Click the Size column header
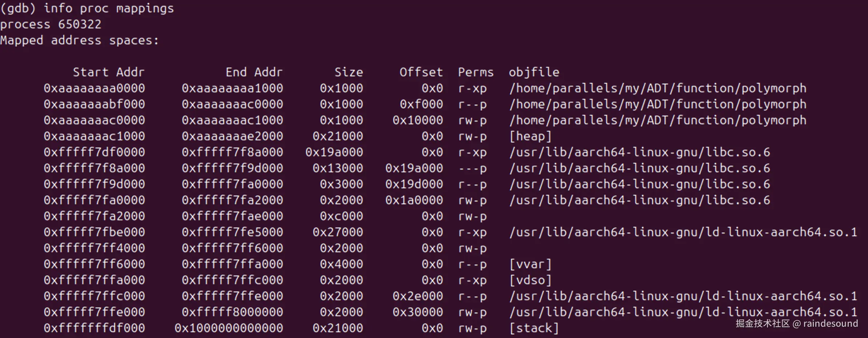This screenshot has width=868, height=338. (x=349, y=72)
